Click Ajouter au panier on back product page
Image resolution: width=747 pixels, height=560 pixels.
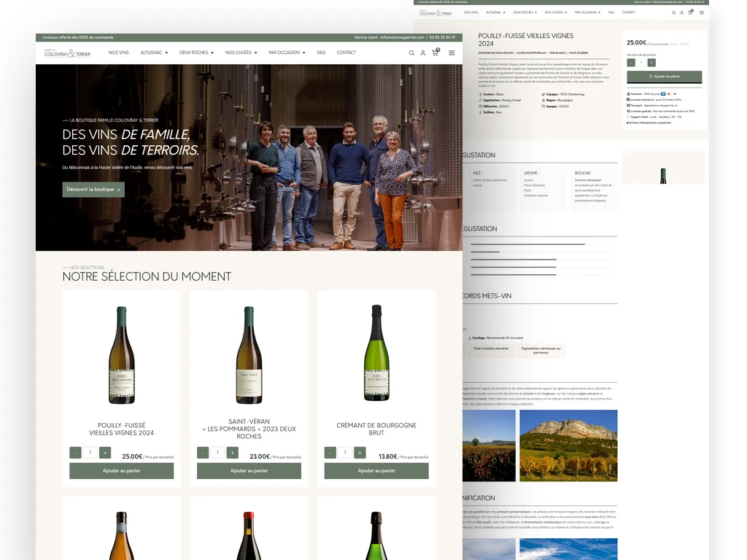point(664,77)
